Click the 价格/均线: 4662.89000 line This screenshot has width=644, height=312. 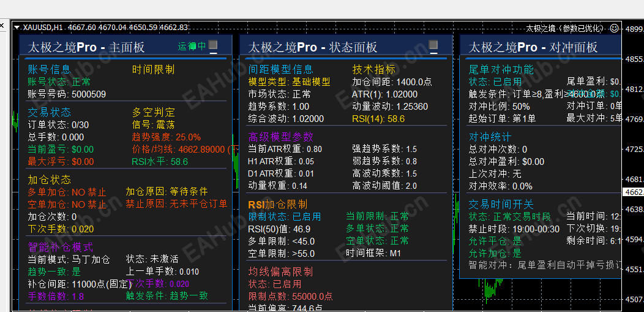(x=180, y=149)
